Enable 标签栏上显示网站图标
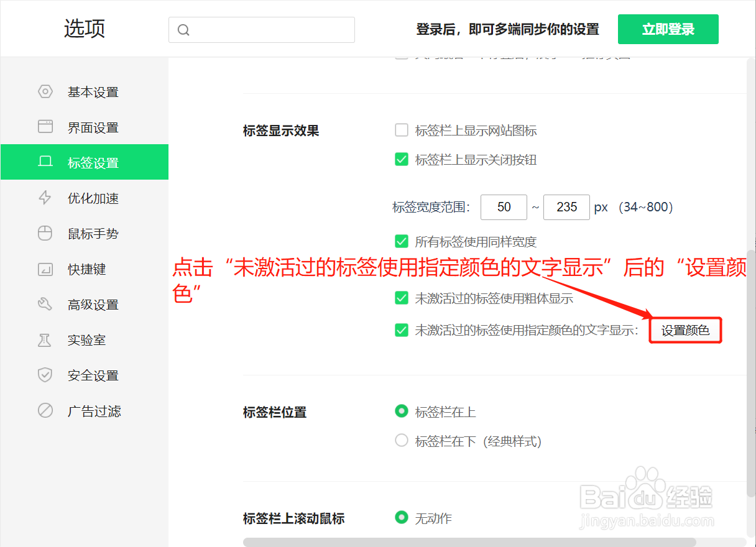 pos(402,130)
